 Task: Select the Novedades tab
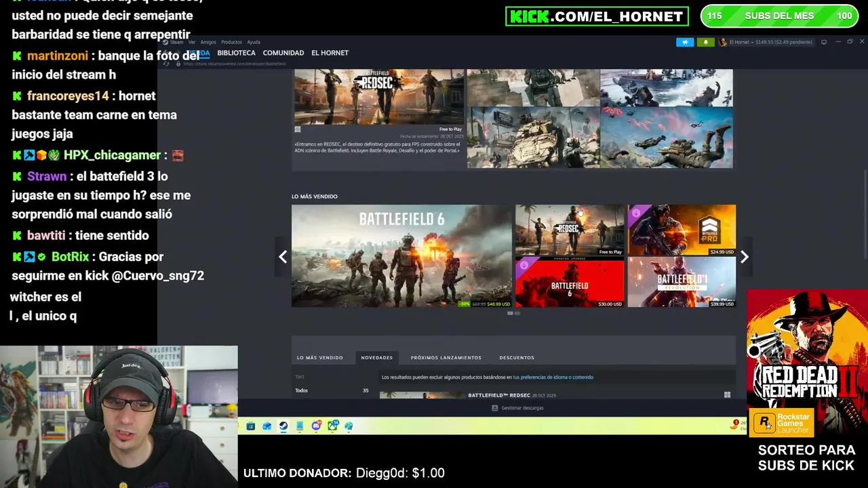pyautogui.click(x=377, y=357)
